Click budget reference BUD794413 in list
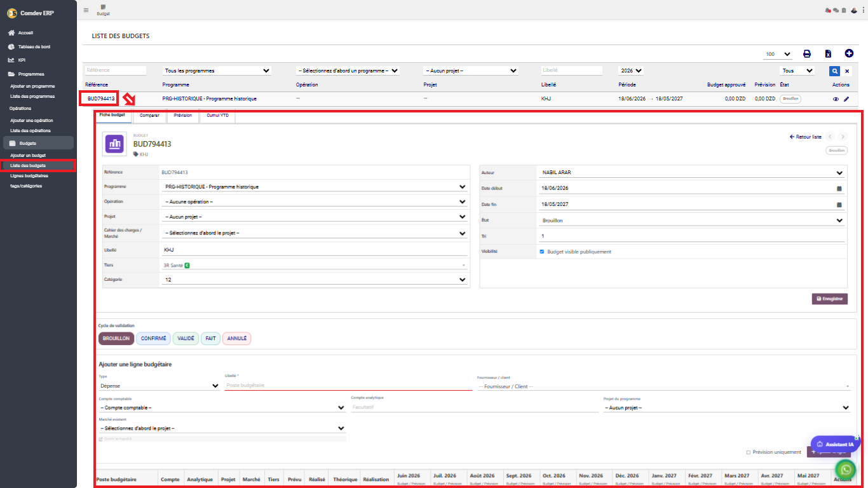The image size is (868, 488). [x=101, y=98]
